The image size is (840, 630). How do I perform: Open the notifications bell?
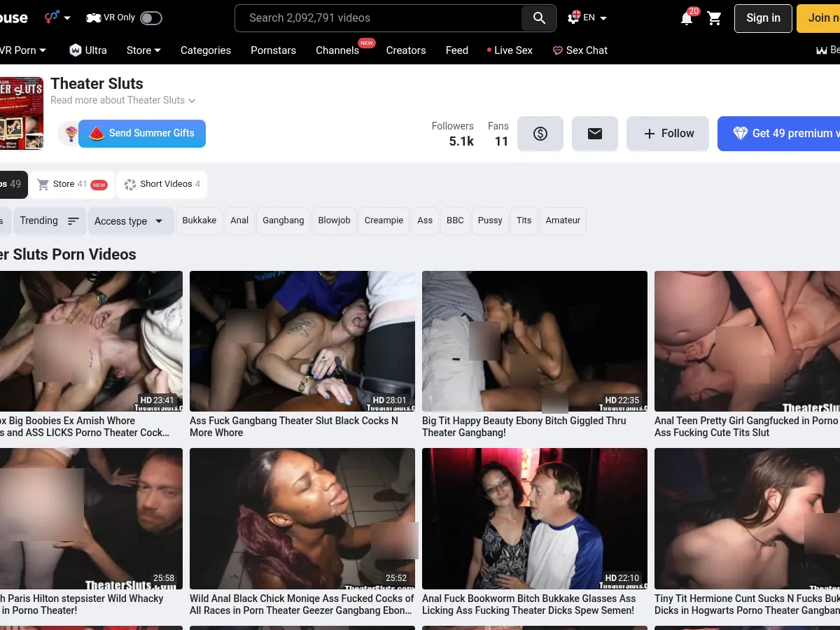[687, 18]
